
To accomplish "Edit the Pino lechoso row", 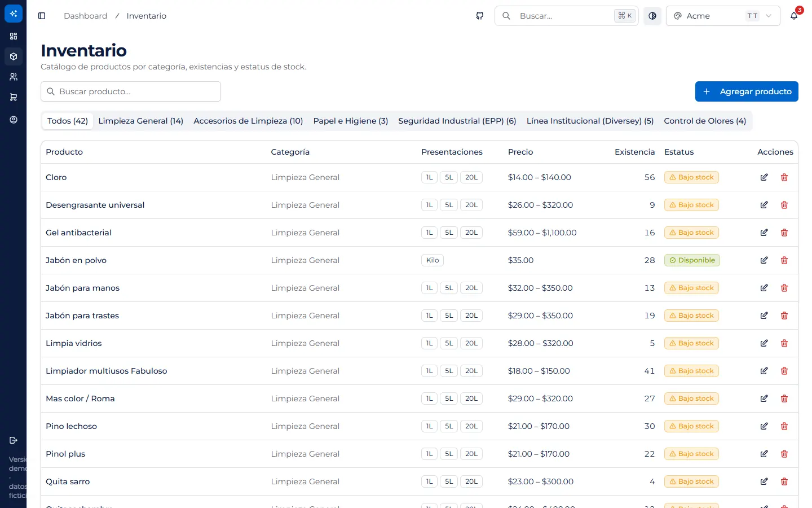I will tap(764, 426).
